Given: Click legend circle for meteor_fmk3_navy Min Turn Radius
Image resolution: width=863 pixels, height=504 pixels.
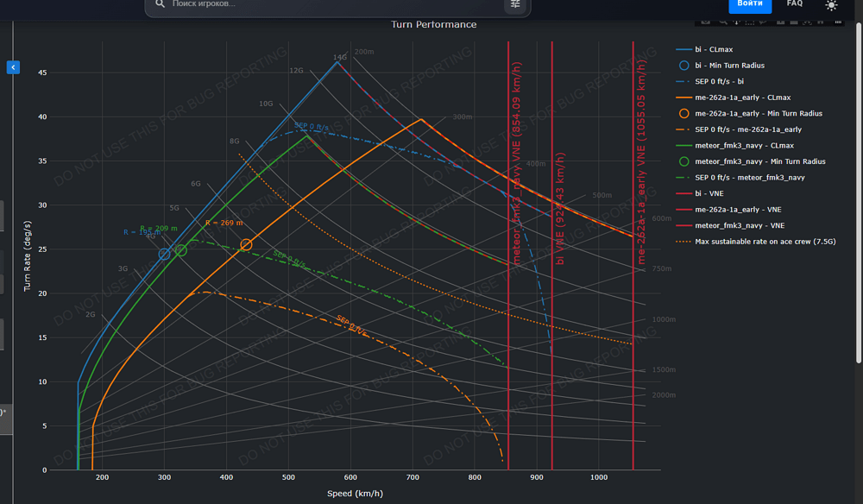Looking at the screenshot, I should click(683, 161).
